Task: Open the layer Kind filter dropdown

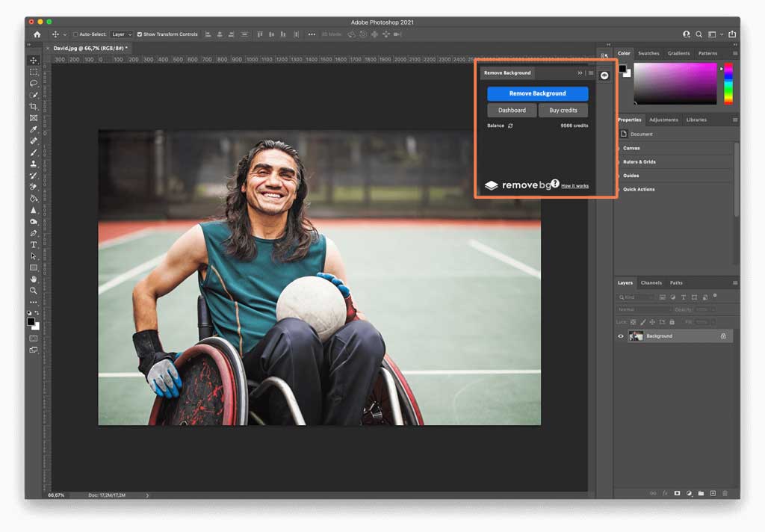Action: pyautogui.click(x=635, y=297)
